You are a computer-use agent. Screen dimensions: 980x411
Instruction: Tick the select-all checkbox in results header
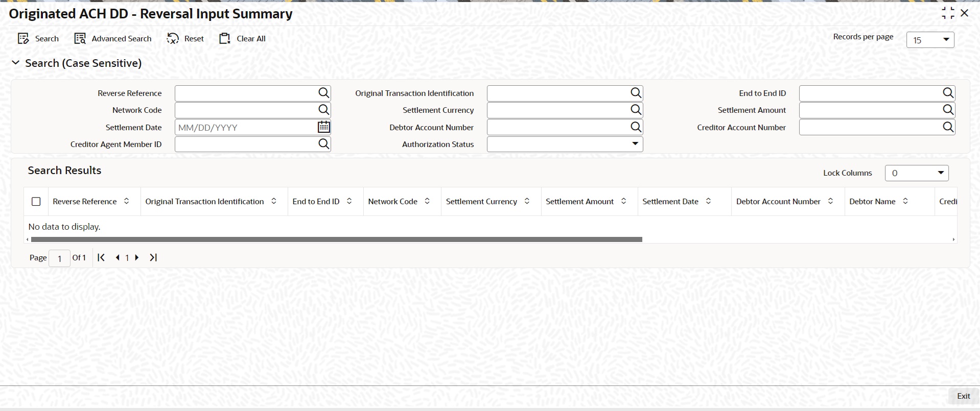pyautogui.click(x=36, y=202)
